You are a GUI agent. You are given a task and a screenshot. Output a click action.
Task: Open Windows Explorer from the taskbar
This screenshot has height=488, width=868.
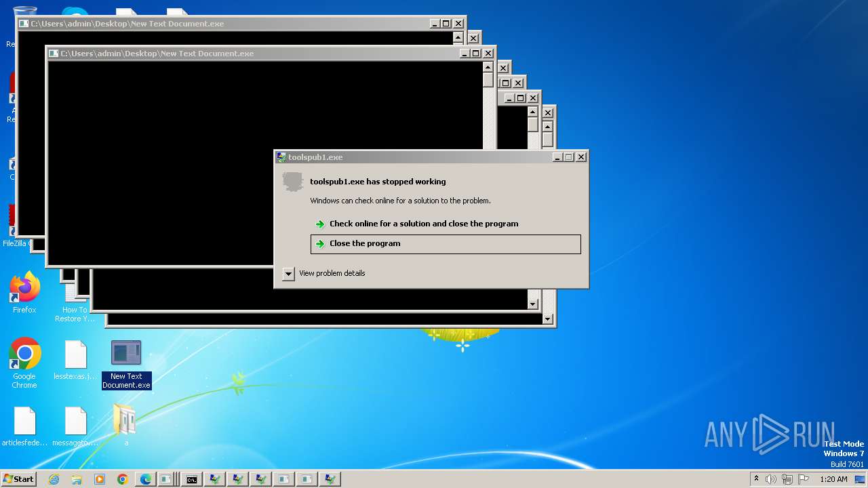point(77,479)
